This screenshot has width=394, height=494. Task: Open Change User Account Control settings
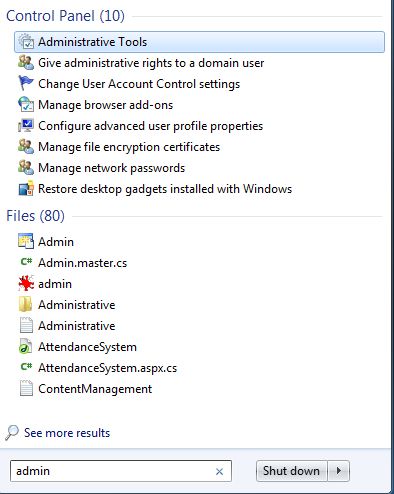(x=139, y=84)
